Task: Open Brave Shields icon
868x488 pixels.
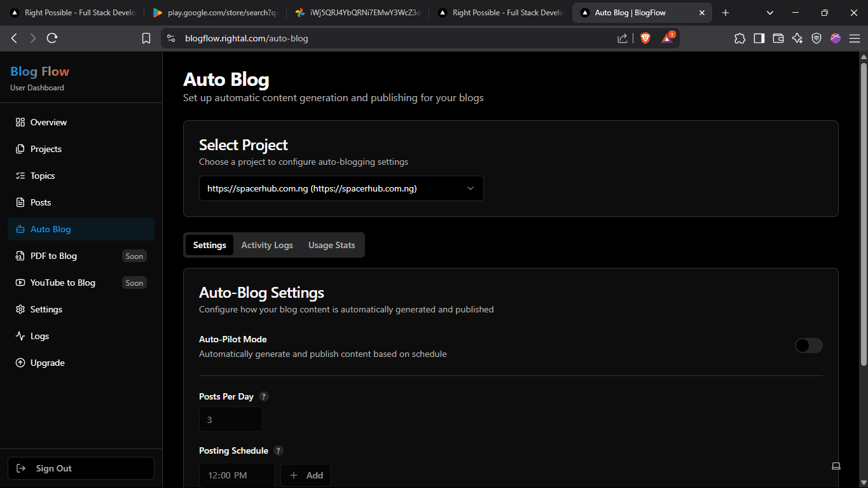Action: [645, 38]
